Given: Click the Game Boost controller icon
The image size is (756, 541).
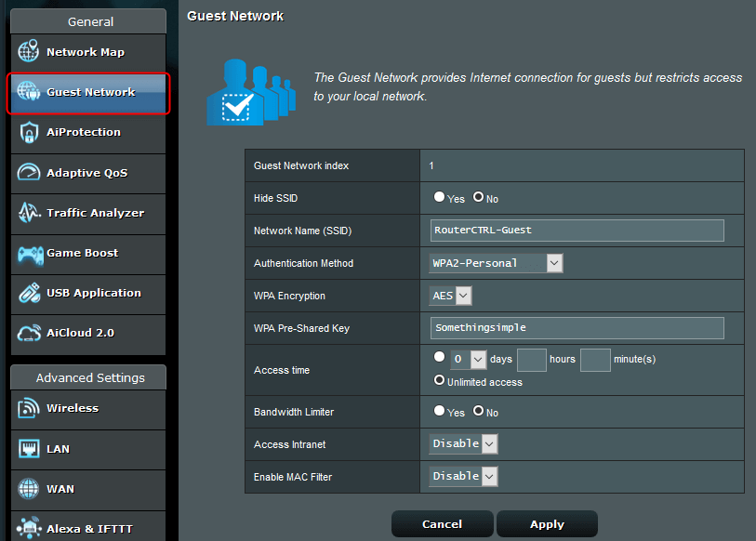Looking at the screenshot, I should (31, 255).
